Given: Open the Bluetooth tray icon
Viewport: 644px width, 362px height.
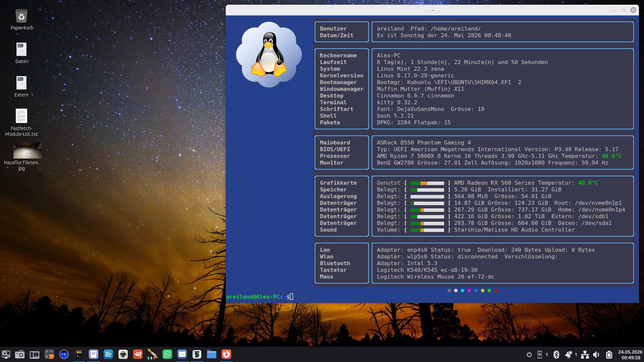Looking at the screenshot, I should pos(556,355).
